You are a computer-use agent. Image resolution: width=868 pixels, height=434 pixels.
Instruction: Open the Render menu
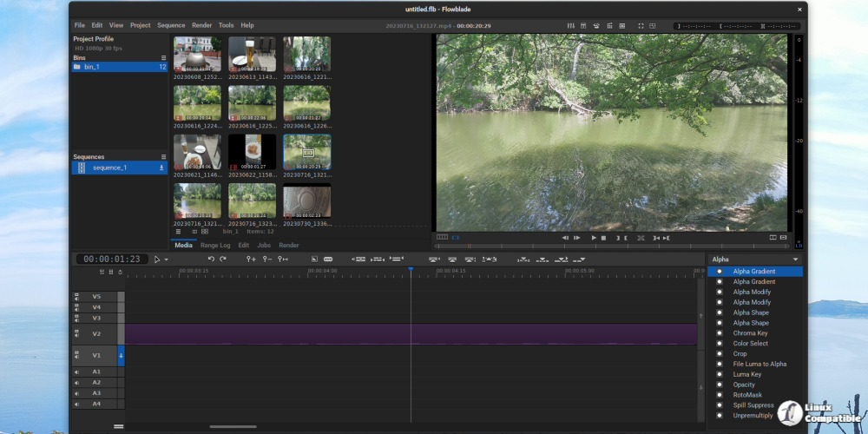click(201, 25)
